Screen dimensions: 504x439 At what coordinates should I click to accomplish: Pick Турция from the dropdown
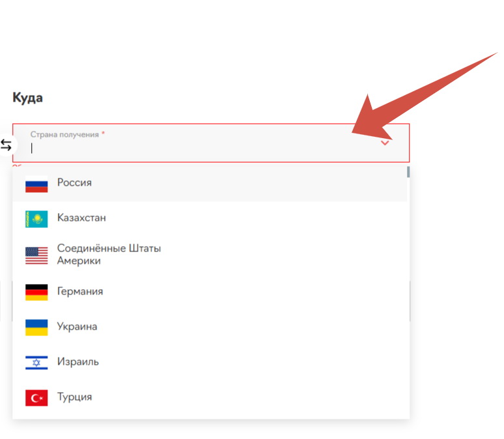tap(74, 397)
